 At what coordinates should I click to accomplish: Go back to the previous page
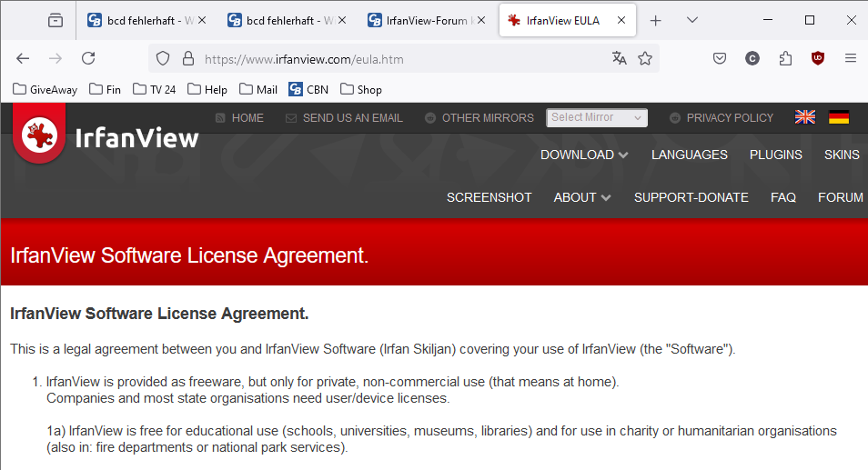[23, 58]
